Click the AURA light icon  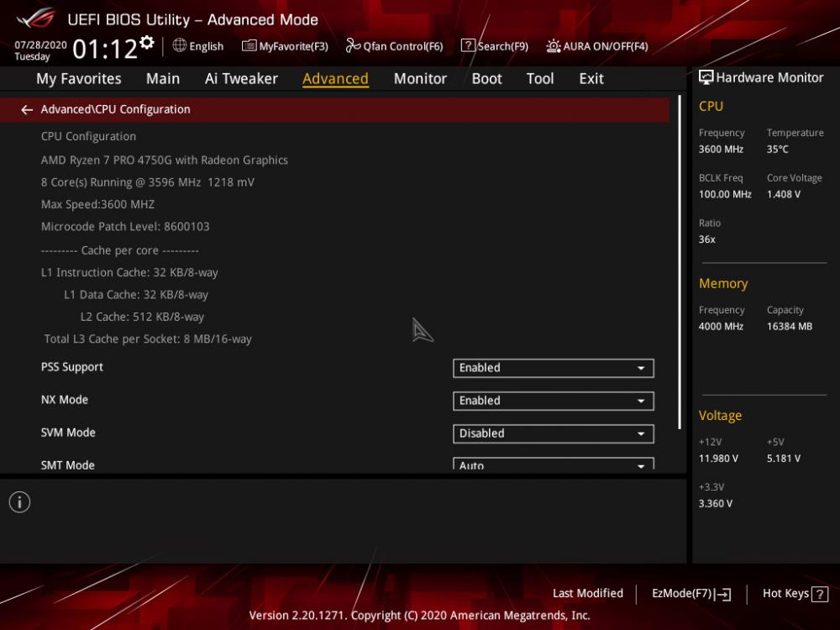[x=554, y=46]
